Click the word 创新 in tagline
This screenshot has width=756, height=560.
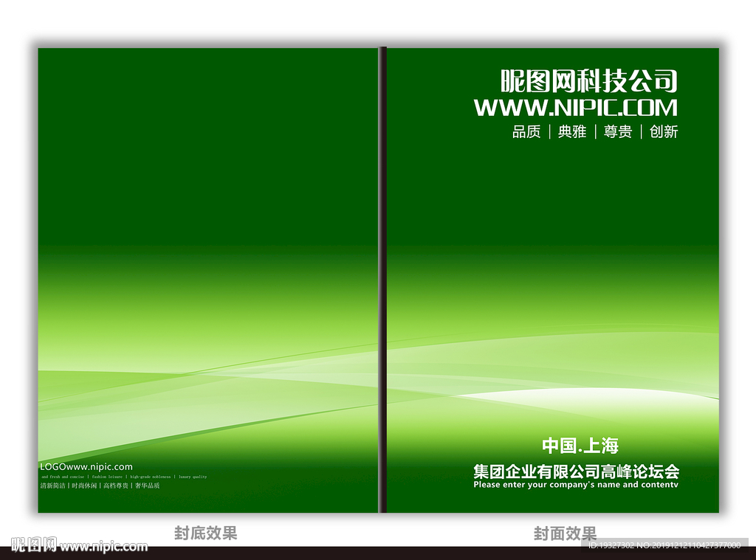tap(664, 131)
